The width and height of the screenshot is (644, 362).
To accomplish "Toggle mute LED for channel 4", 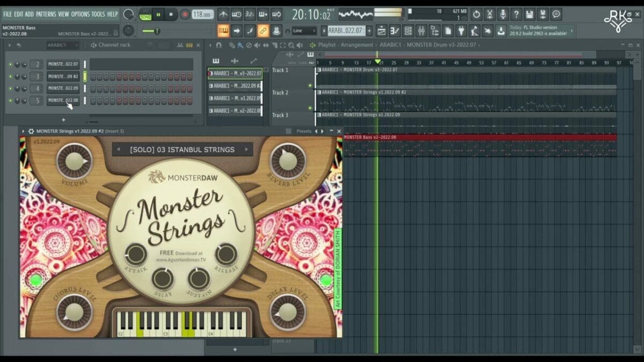I will (x=10, y=88).
